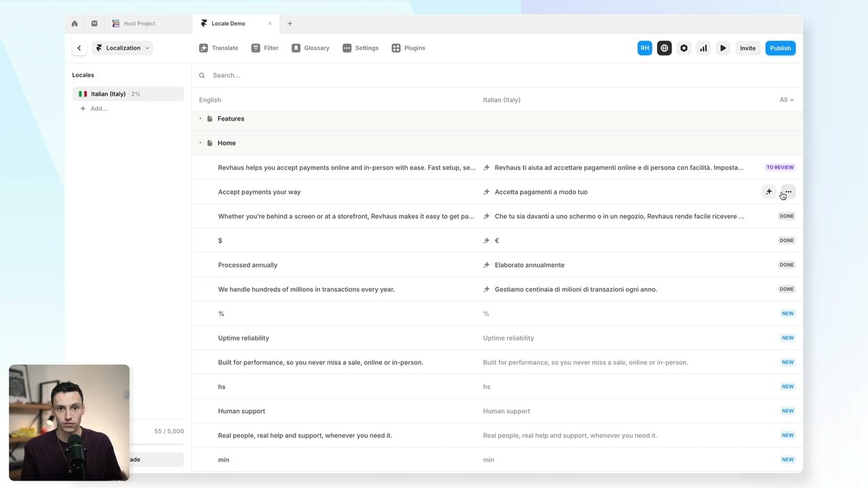Viewport: 868px width, 488px height.
Task: Open a new tab with plus icon
Action: pos(290,24)
